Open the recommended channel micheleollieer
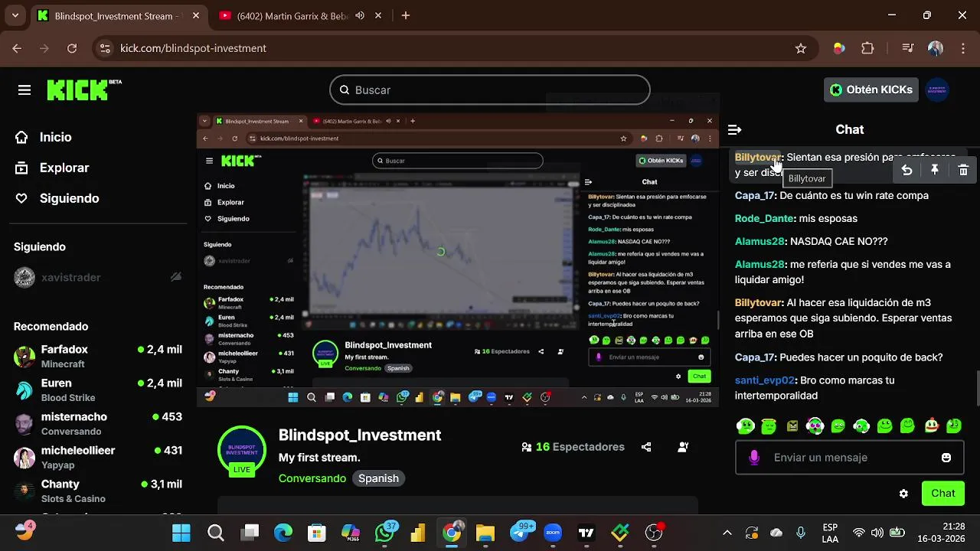 pos(98,457)
